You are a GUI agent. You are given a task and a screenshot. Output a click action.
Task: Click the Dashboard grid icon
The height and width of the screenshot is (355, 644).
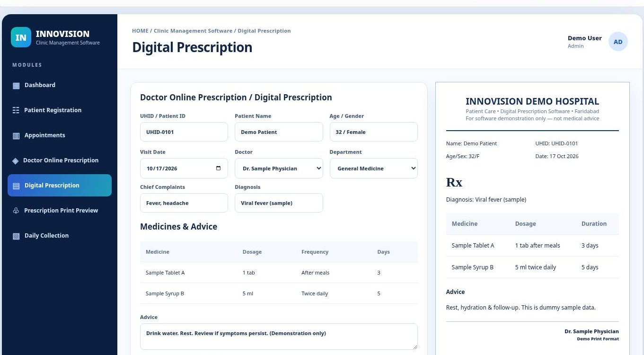tap(16, 86)
